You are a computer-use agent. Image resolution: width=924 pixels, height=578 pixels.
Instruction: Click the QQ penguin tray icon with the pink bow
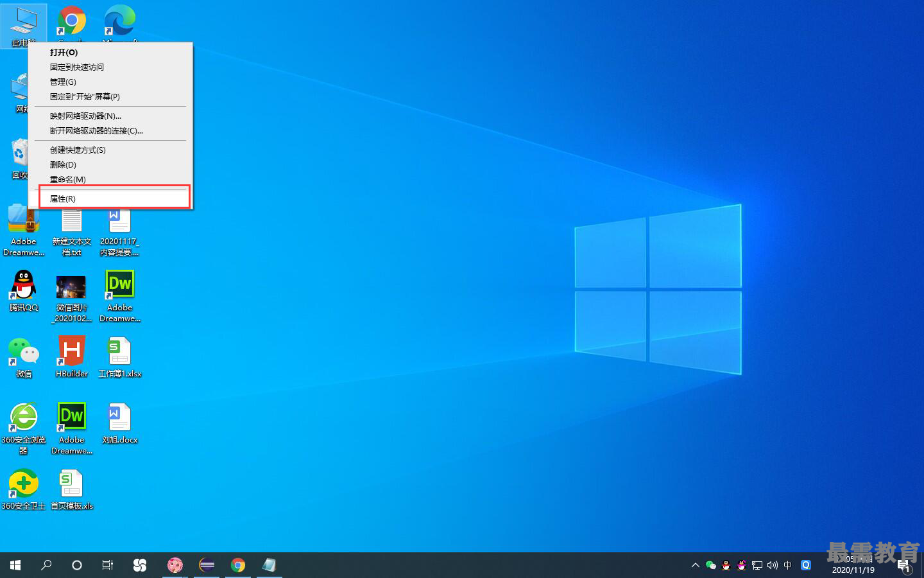tap(742, 565)
